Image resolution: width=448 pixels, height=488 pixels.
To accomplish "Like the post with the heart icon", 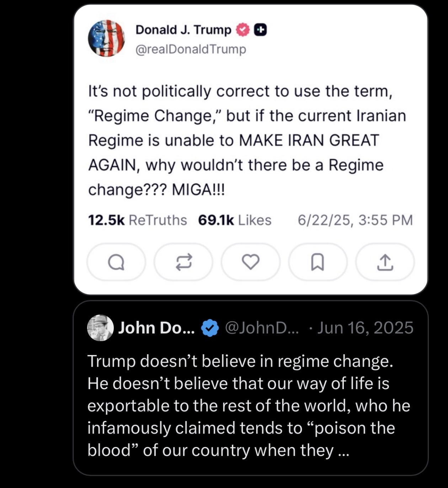I will coord(251,262).
